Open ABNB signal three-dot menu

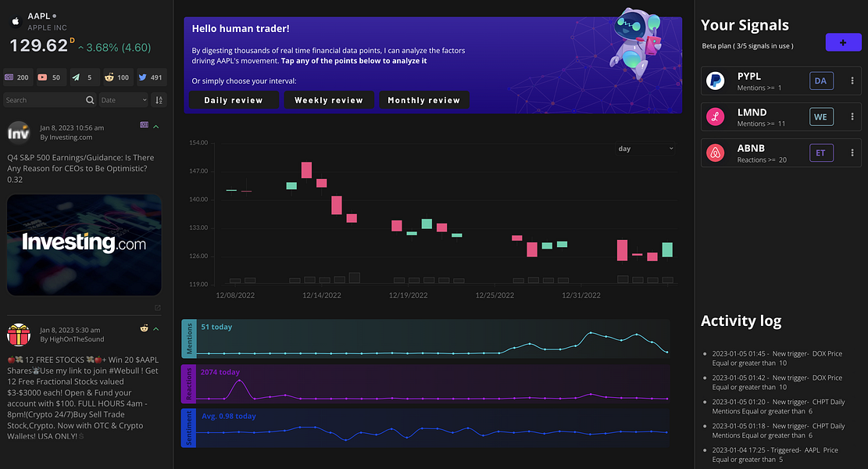click(852, 153)
